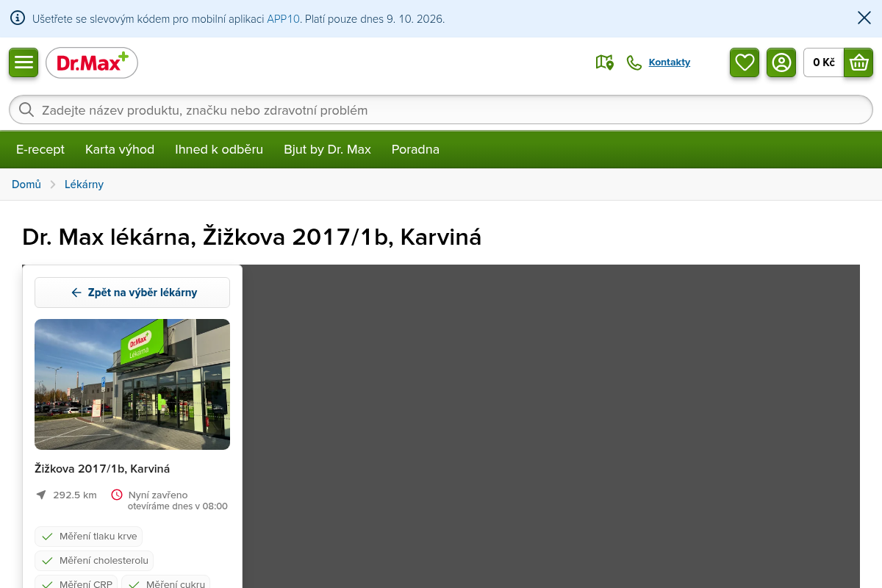Click the Dr. Max lékárna page heading
This screenshot has width=882, height=588.
[x=252, y=237]
